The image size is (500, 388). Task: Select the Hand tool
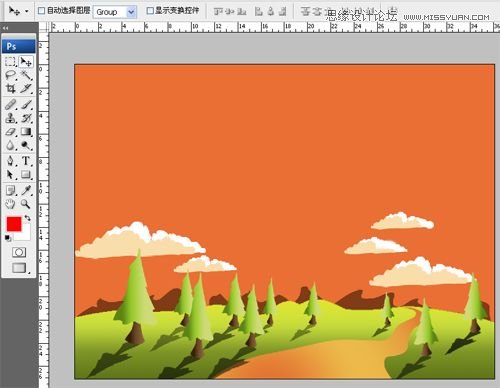click(11, 204)
